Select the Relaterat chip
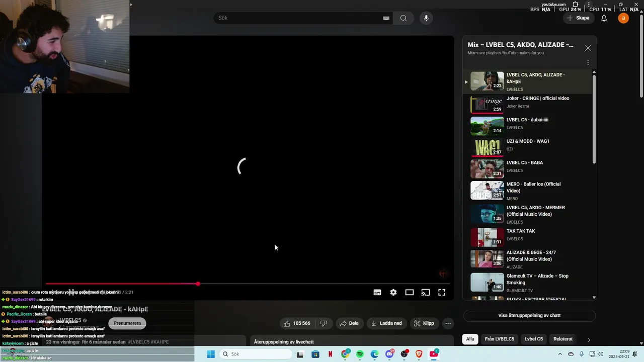 [563, 339]
